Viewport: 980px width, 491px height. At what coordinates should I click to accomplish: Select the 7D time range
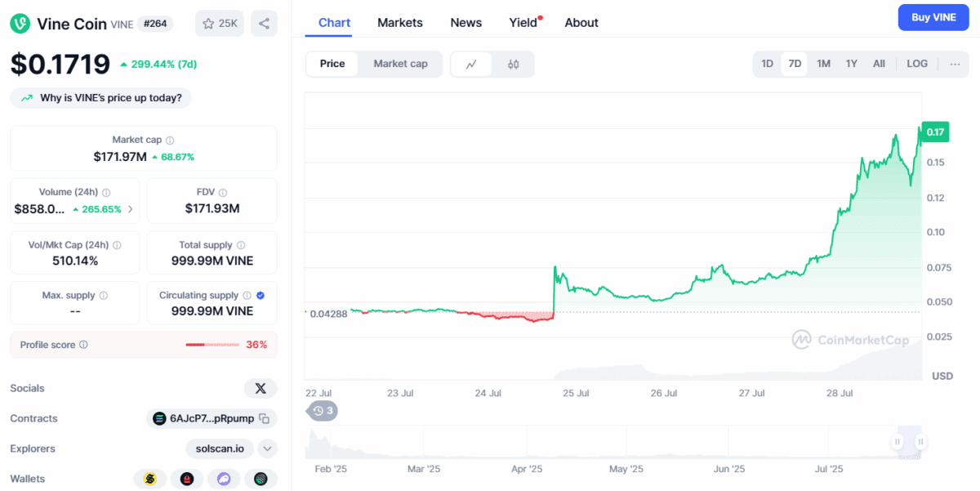point(795,64)
